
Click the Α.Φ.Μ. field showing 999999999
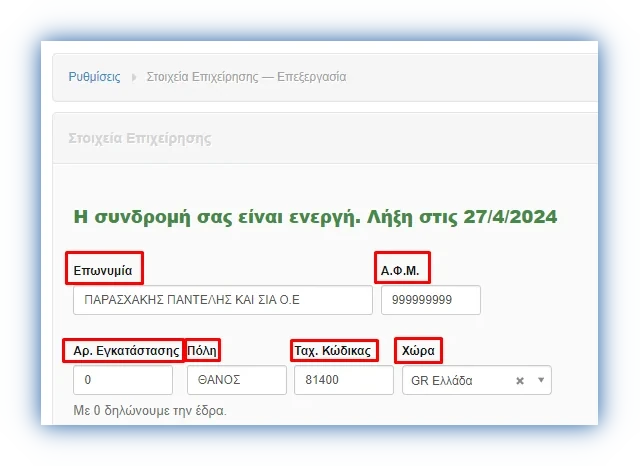pyautogui.click(x=431, y=300)
